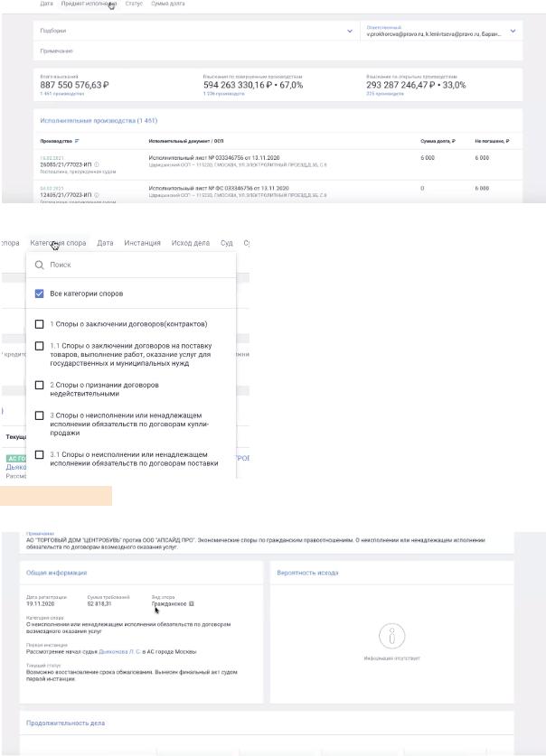This screenshot has width=546, height=756.
Task: Select production number 12405/21/77023-ИП
Action: (66, 195)
